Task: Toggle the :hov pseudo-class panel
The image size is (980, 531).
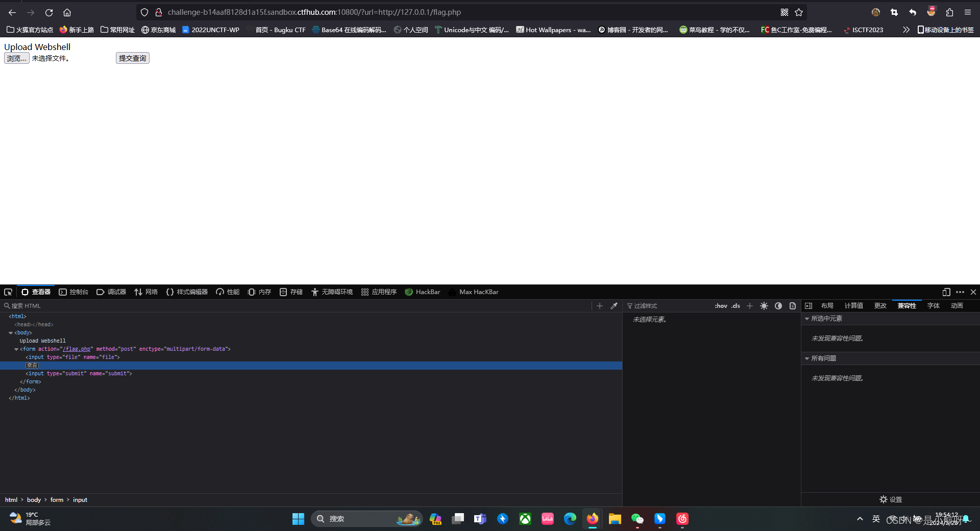Action: (721, 306)
